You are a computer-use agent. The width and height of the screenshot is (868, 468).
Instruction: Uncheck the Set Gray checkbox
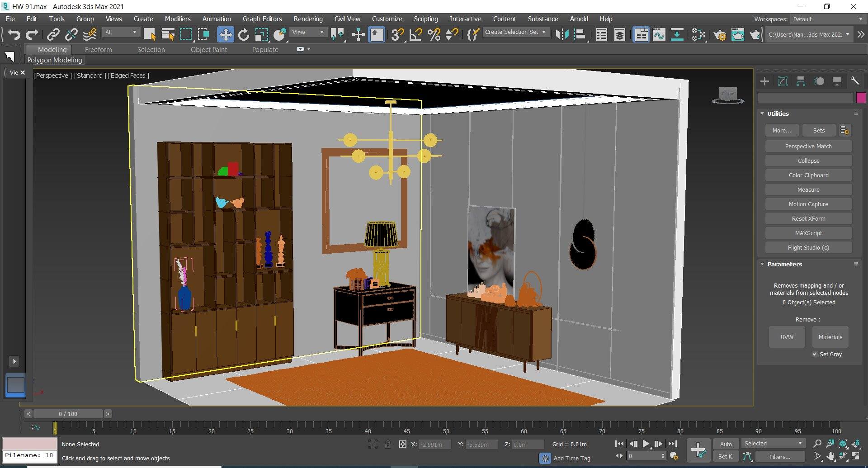816,354
